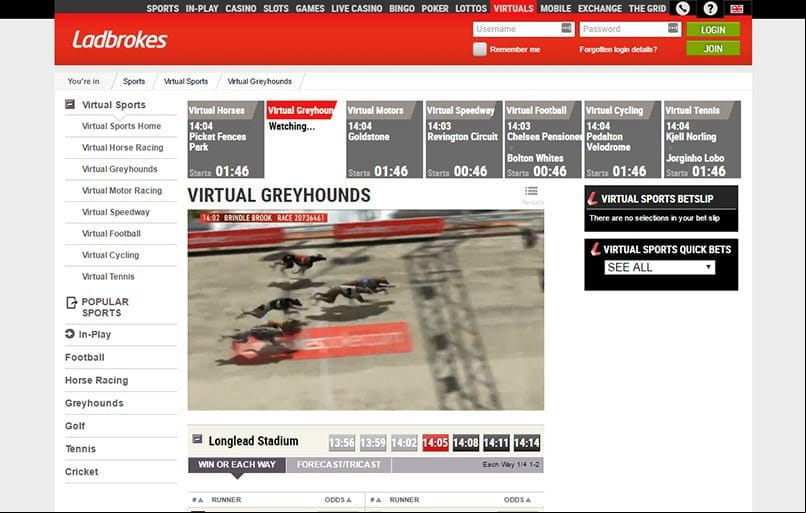
Task: Open Football under Popular Sports
Action: tap(85, 357)
